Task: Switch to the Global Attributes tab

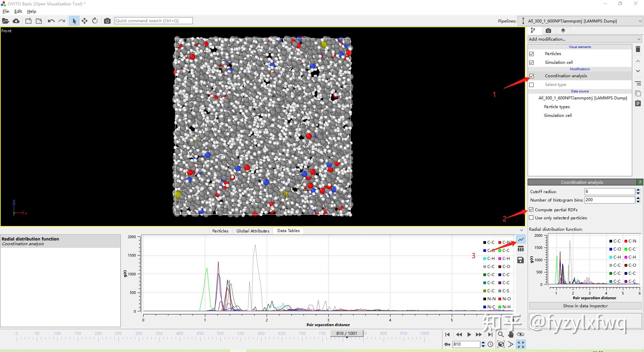Action: 253,231
